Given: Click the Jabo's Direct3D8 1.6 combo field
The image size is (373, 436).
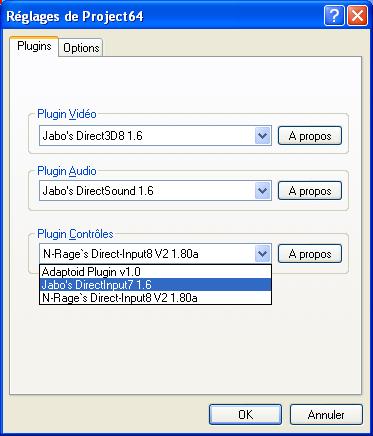Looking at the screenshot, I should pyautogui.click(x=155, y=136).
